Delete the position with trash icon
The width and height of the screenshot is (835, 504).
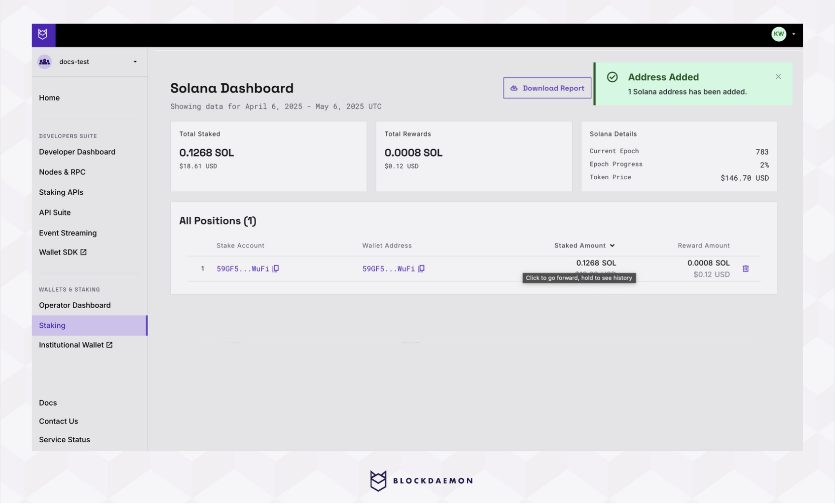click(x=746, y=269)
